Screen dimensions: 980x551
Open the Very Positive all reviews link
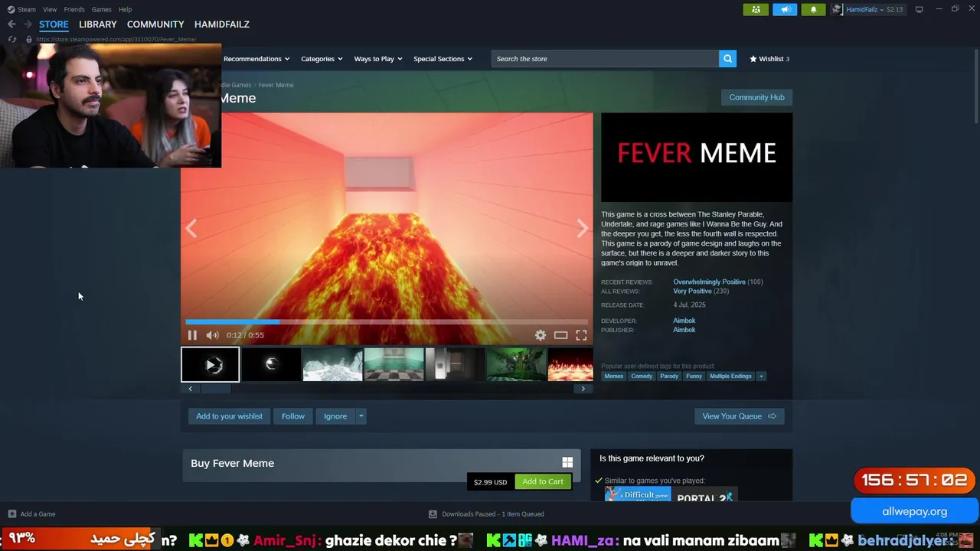(692, 291)
